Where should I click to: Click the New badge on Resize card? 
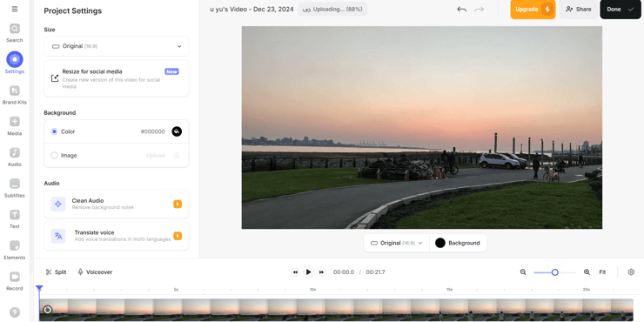[x=171, y=71]
